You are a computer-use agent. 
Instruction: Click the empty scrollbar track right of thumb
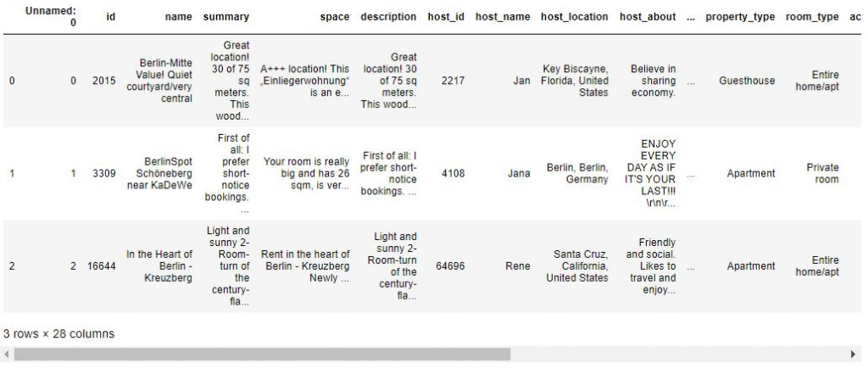coord(679,354)
